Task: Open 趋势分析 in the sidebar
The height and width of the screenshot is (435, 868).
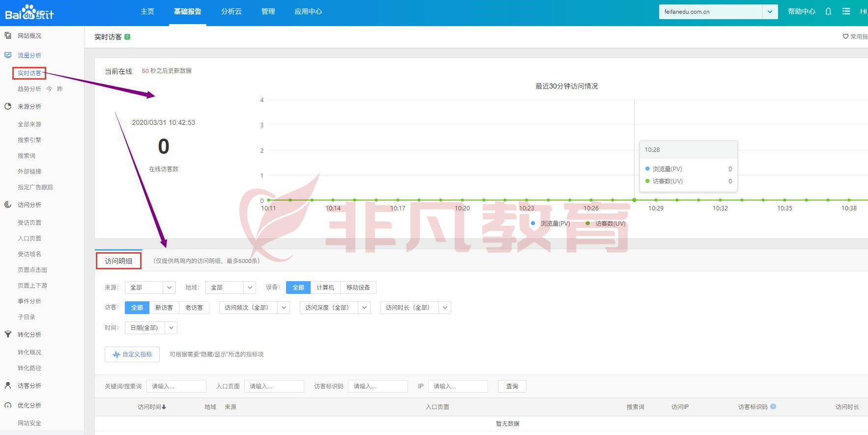Action: 29,89
